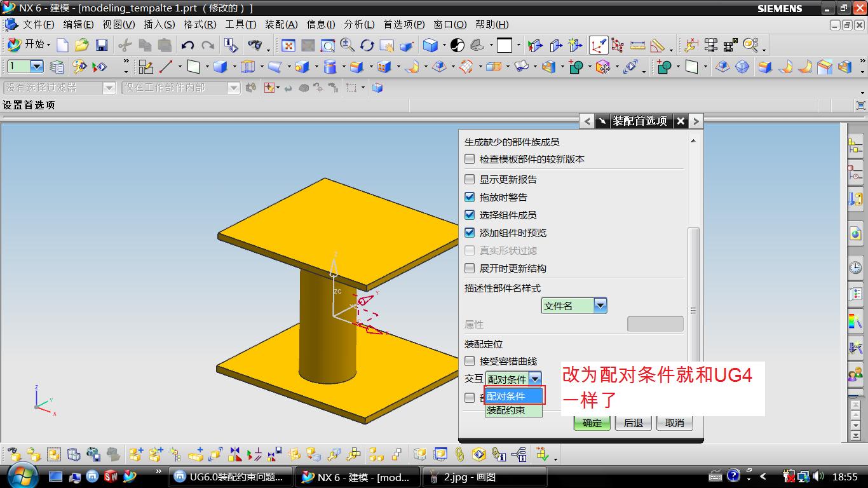Click the Pan hand tool
Screen dimensions: 868x488
pyautogui.click(x=386, y=45)
